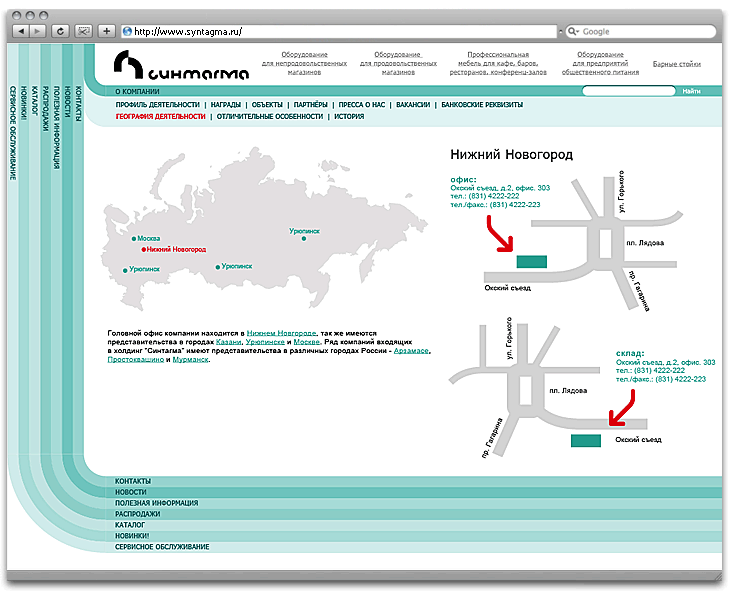Image resolution: width=730 pixels, height=595 pixels.
Task: Click the О компании section header
Action: pos(137,92)
